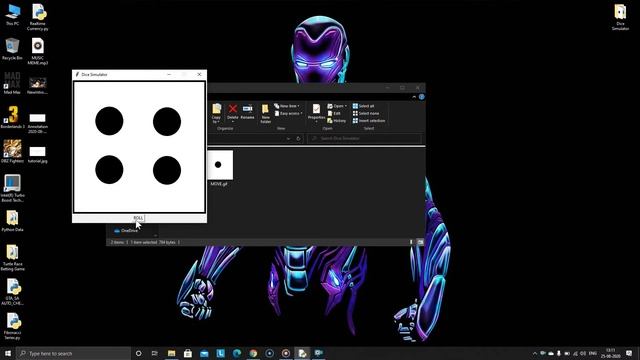This screenshot has width=640, height=360.
Task: Switch to large icons view in status bar
Action: (x=420, y=242)
